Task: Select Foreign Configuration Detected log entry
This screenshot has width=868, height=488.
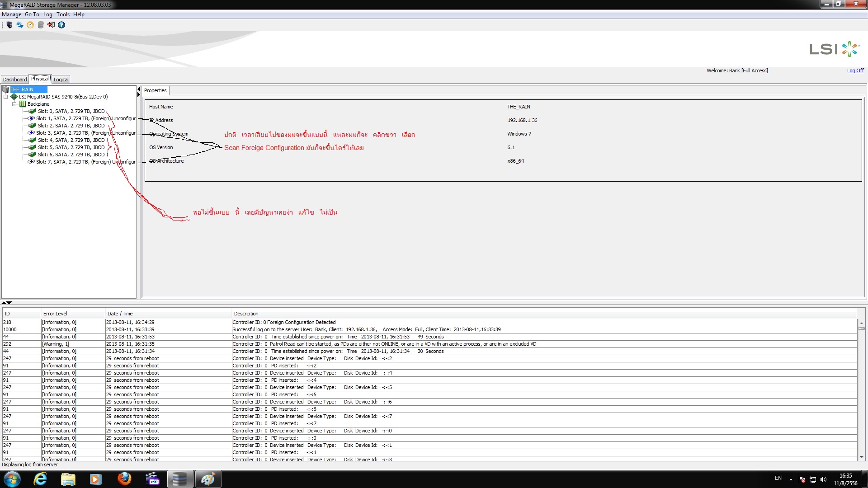Action: [x=284, y=322]
